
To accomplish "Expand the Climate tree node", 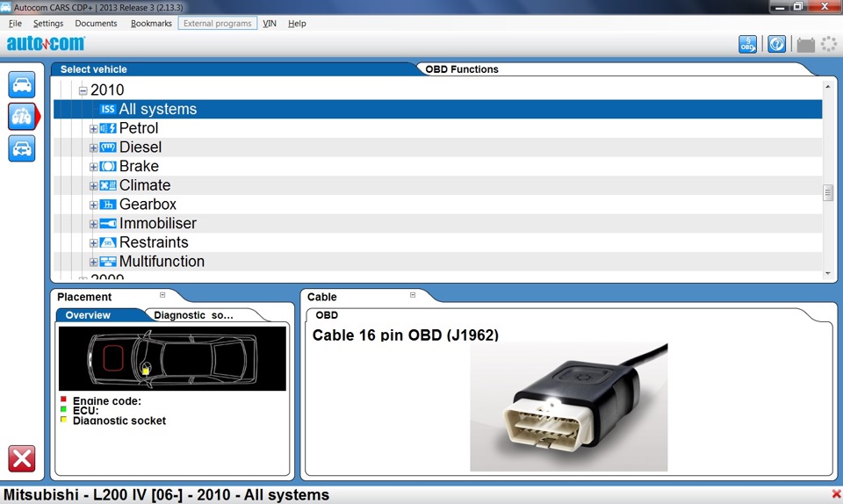I will [93, 186].
